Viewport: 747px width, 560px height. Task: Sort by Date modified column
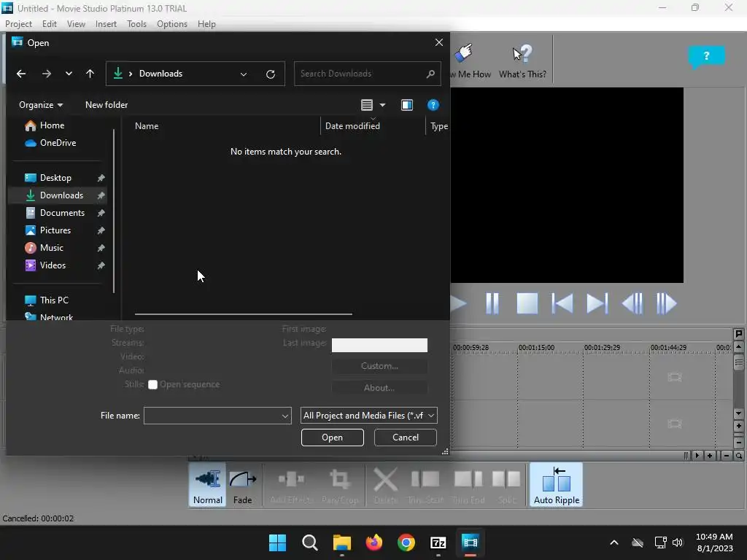coord(352,126)
